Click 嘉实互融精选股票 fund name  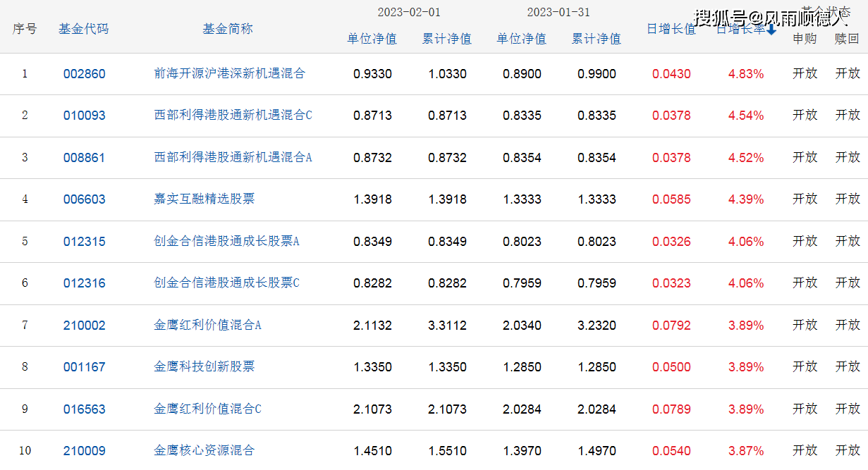204,199
